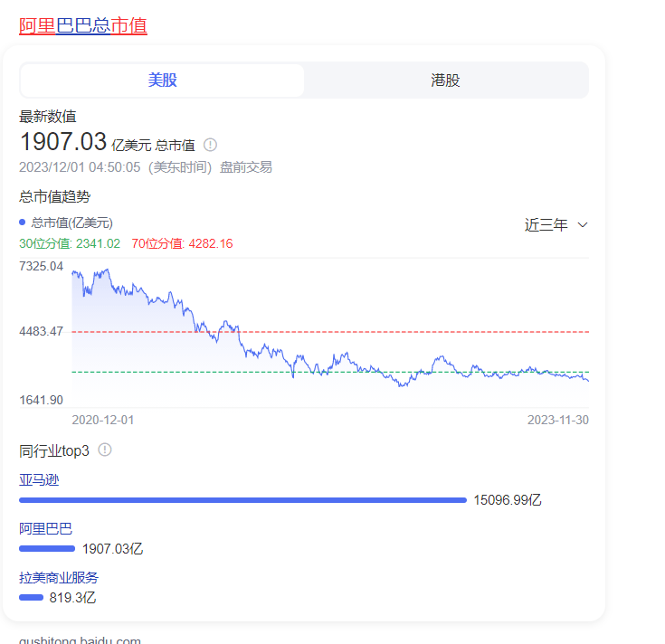Click the 70位分值: 4282.16 label

tap(182, 244)
